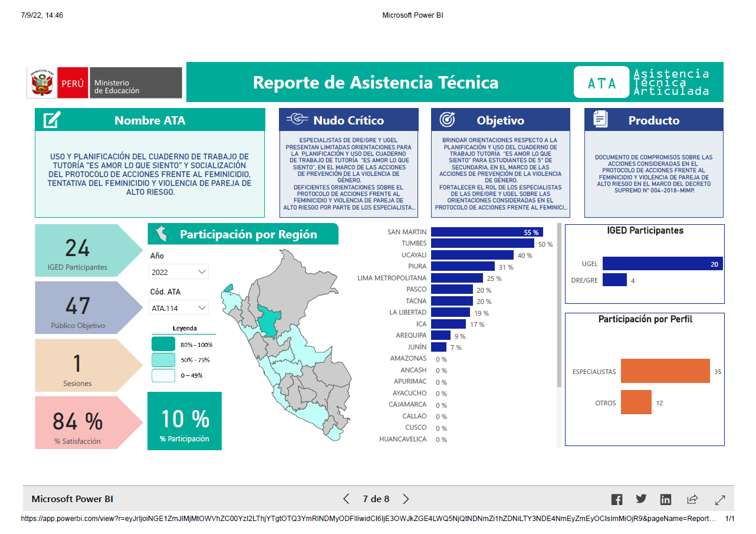Viewport: 756px width, 534px height.
Task: Select the 0 – 49% legend color swatch
Action: click(x=163, y=375)
